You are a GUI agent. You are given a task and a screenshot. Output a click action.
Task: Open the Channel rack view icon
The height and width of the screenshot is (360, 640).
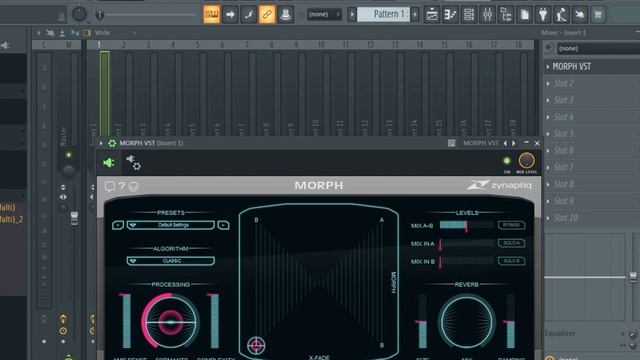(x=469, y=15)
